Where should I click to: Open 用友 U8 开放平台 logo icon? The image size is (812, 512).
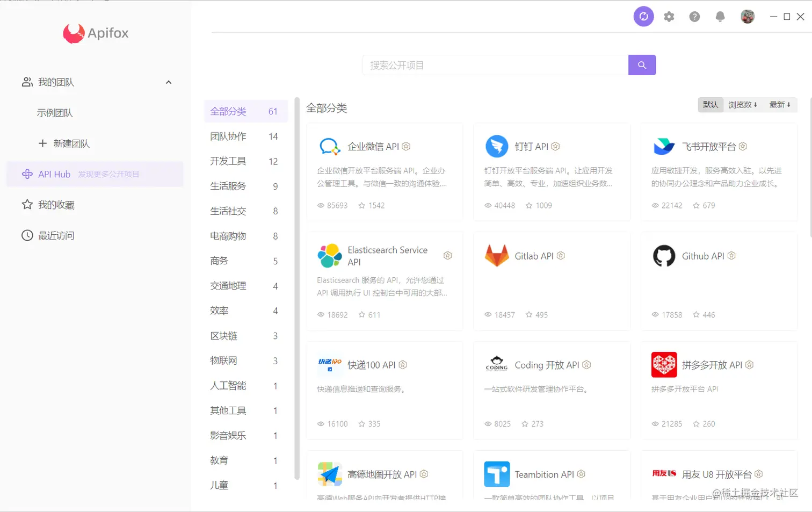coord(664,473)
